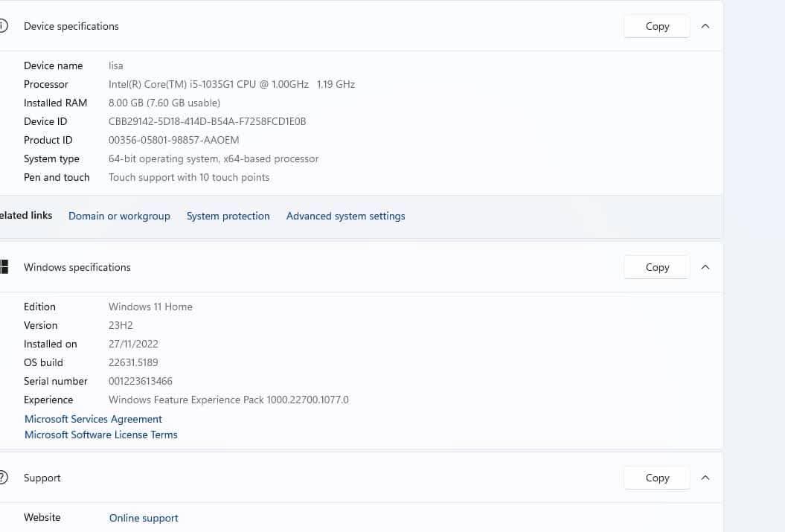Select the OS build number 22631.5189
Image resolution: width=785 pixels, height=532 pixels.
click(133, 362)
